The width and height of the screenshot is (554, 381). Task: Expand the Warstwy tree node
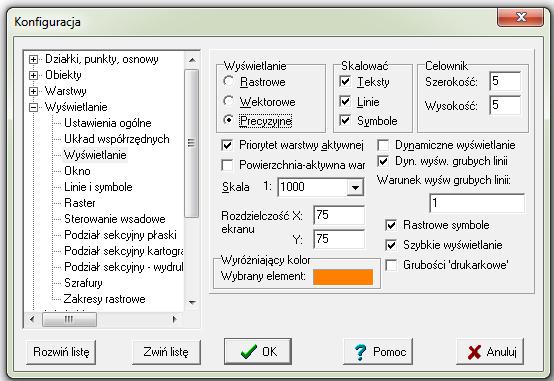click(33, 91)
